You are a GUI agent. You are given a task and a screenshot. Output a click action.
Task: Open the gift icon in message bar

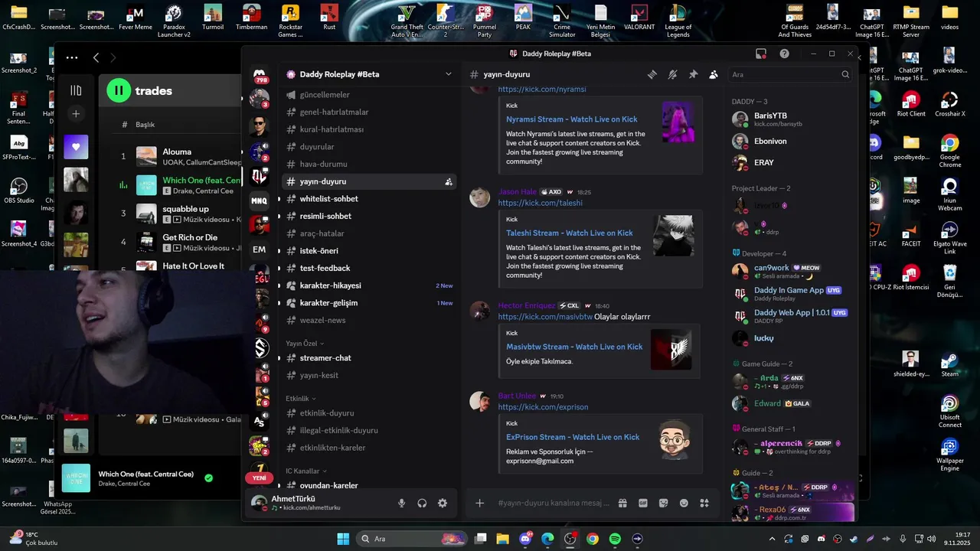pyautogui.click(x=622, y=503)
